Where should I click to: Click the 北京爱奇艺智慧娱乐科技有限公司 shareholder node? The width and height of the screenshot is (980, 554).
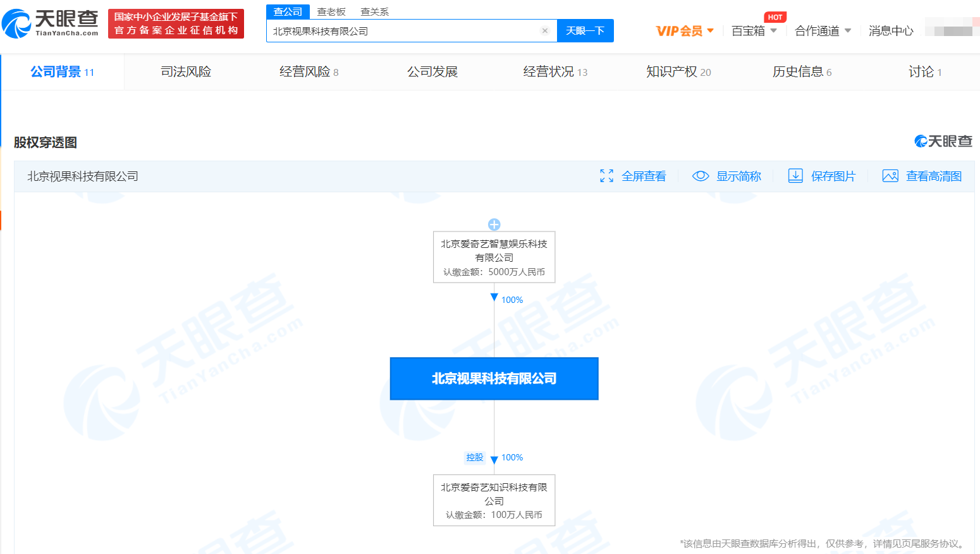tap(494, 257)
